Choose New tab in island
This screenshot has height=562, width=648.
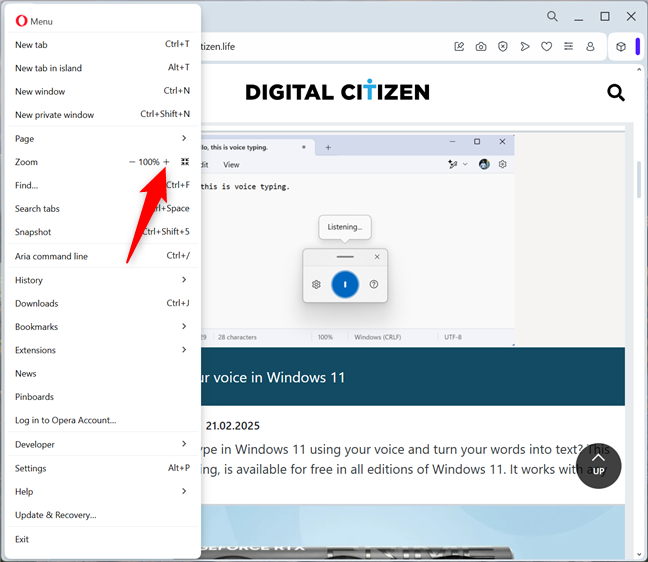tap(103, 68)
